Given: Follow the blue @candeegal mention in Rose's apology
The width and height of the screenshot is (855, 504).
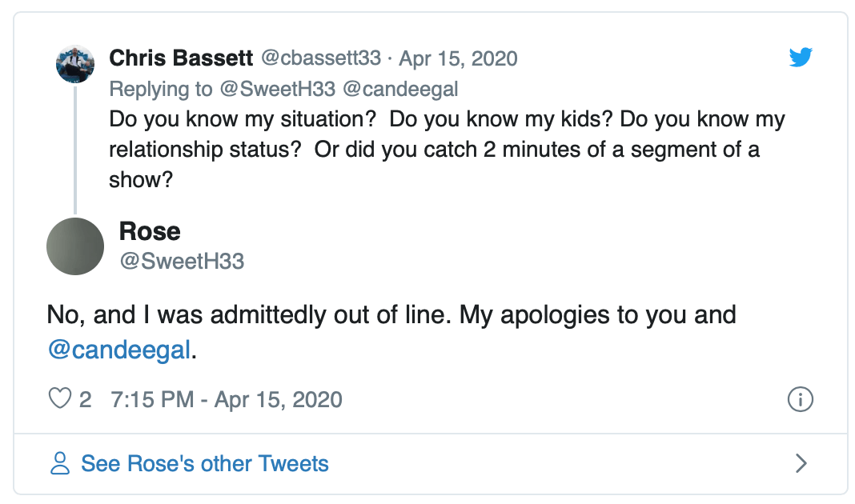Looking at the screenshot, I should point(119,351).
